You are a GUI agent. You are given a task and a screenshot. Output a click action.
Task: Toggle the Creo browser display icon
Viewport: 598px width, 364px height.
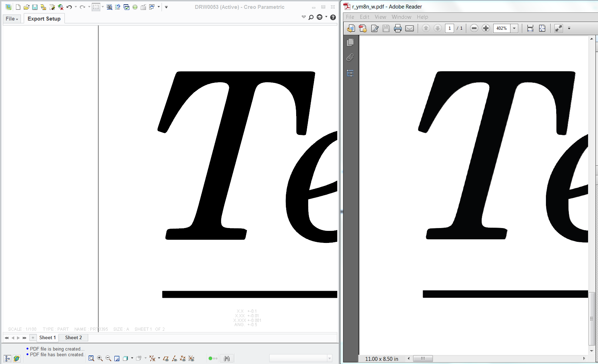pyautogui.click(x=16, y=359)
